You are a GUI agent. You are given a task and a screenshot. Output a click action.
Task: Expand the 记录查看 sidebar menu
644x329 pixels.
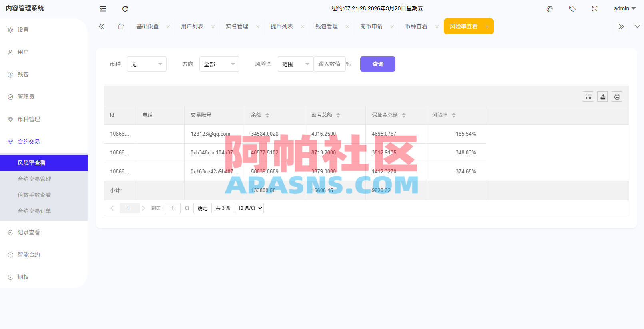point(44,232)
